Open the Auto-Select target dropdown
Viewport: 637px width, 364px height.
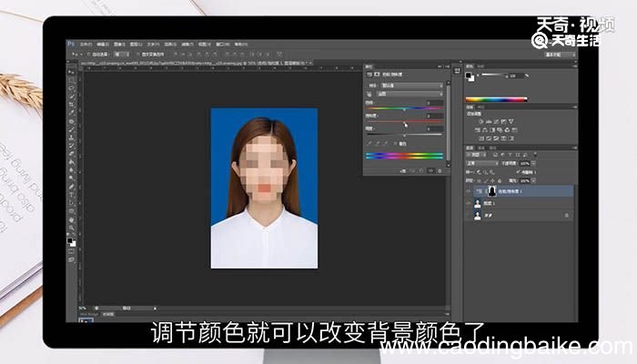pyautogui.click(x=122, y=54)
